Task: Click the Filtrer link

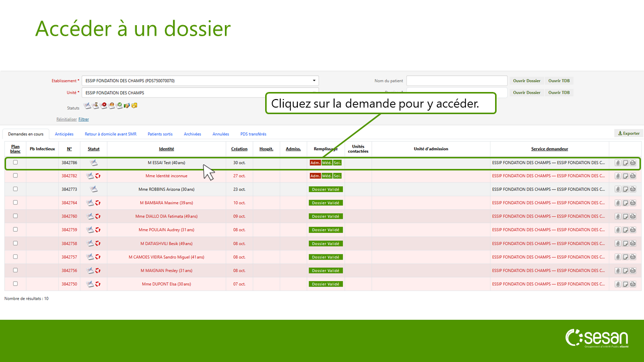Action: tap(84, 120)
